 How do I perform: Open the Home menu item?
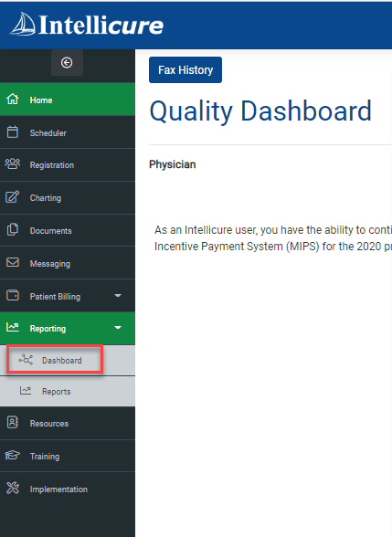click(68, 100)
